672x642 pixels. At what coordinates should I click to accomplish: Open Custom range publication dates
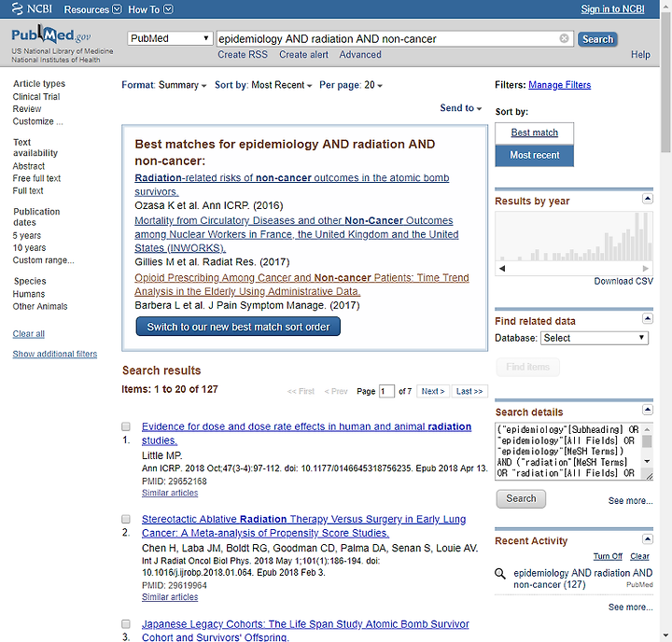pyautogui.click(x=43, y=260)
